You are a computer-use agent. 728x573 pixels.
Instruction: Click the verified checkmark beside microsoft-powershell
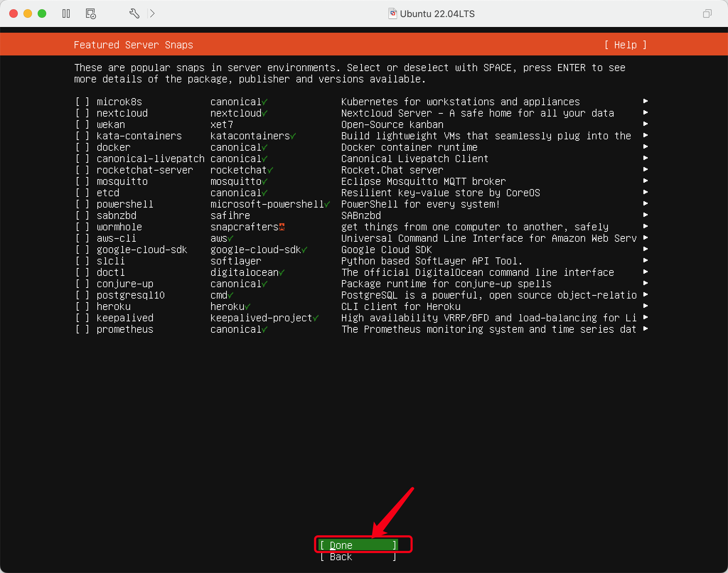click(x=326, y=204)
